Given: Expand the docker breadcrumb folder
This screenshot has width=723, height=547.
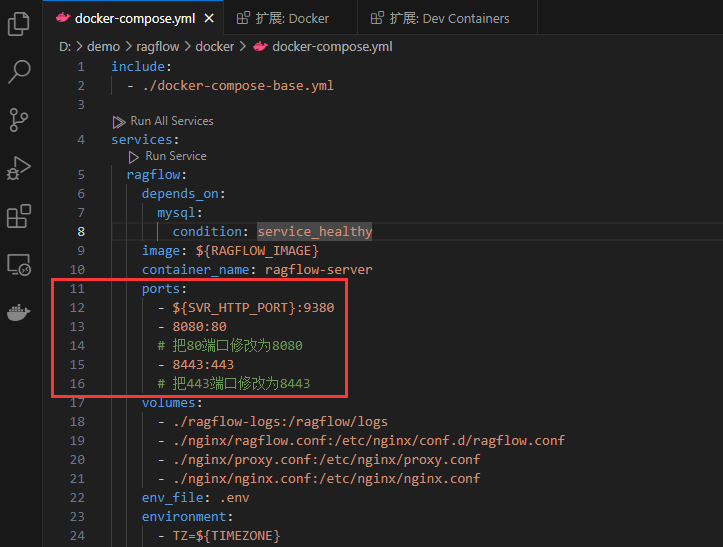Looking at the screenshot, I should point(214,46).
